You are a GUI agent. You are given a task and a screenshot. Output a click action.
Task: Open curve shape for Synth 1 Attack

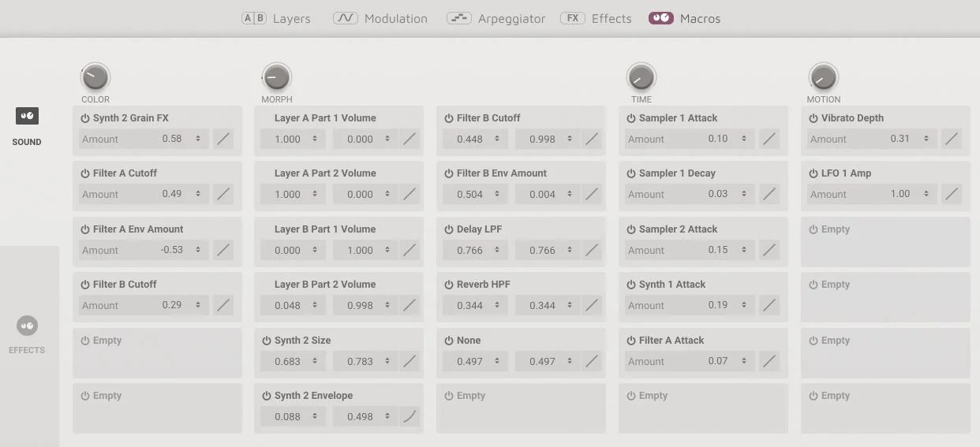(x=769, y=305)
